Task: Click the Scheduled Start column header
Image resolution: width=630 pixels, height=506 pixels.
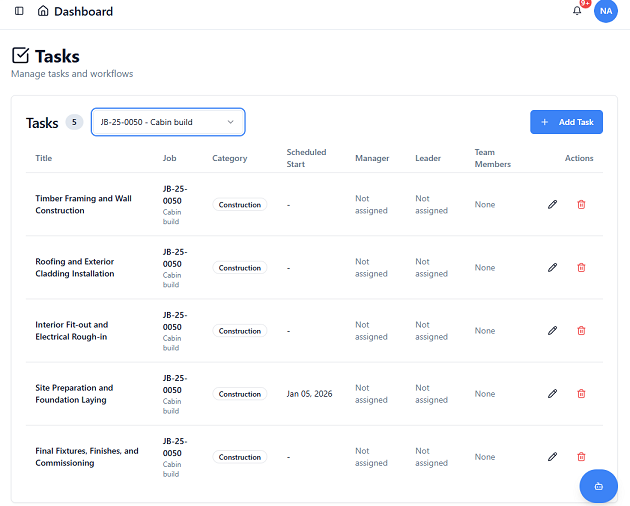Action: click(306, 158)
